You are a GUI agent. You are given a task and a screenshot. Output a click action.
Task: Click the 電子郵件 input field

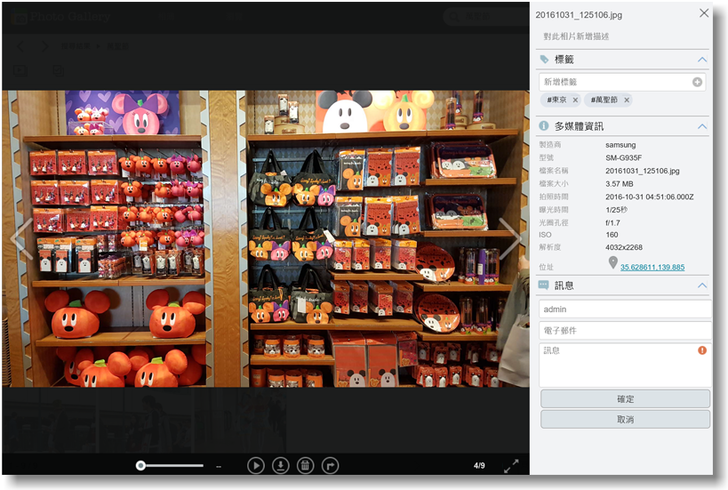pyautogui.click(x=624, y=330)
